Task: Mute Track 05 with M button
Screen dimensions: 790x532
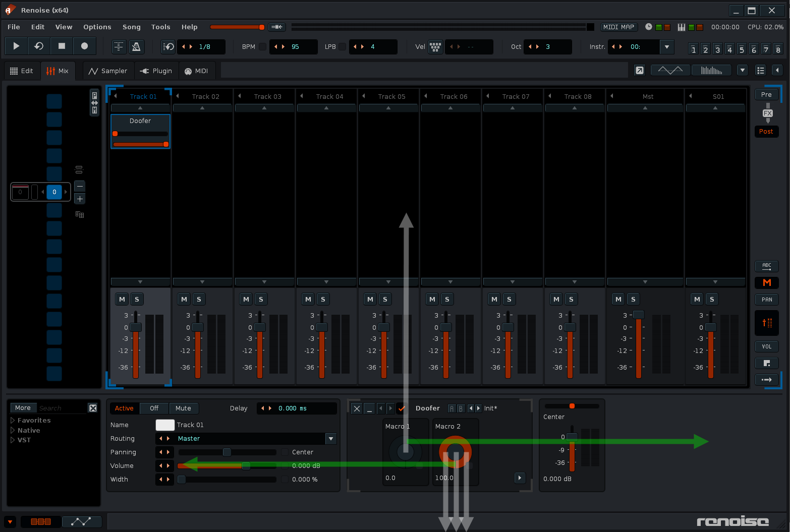Action: click(x=370, y=300)
